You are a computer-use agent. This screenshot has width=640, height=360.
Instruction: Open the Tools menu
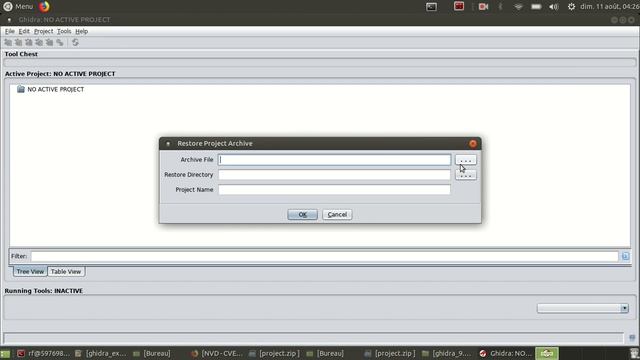tap(64, 31)
